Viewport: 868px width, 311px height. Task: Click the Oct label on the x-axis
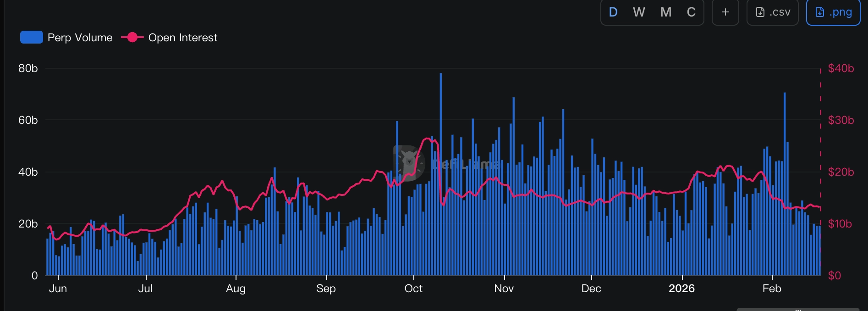(413, 289)
